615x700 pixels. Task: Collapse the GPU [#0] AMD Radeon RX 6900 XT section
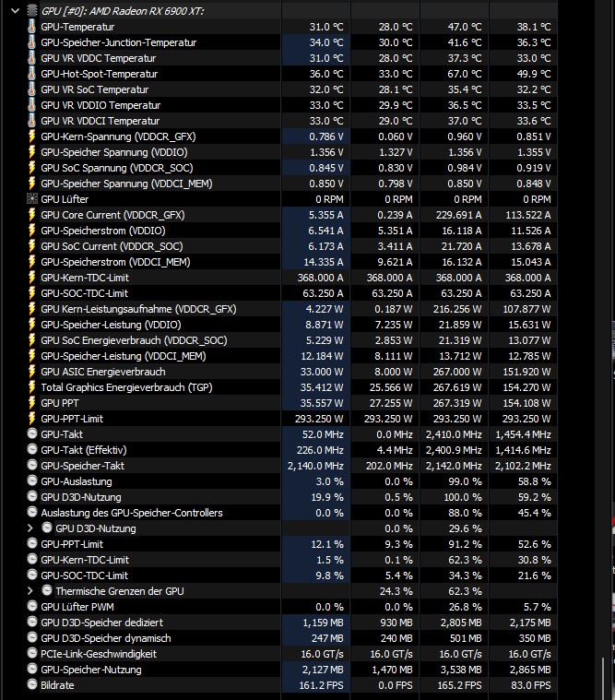click(x=15, y=11)
